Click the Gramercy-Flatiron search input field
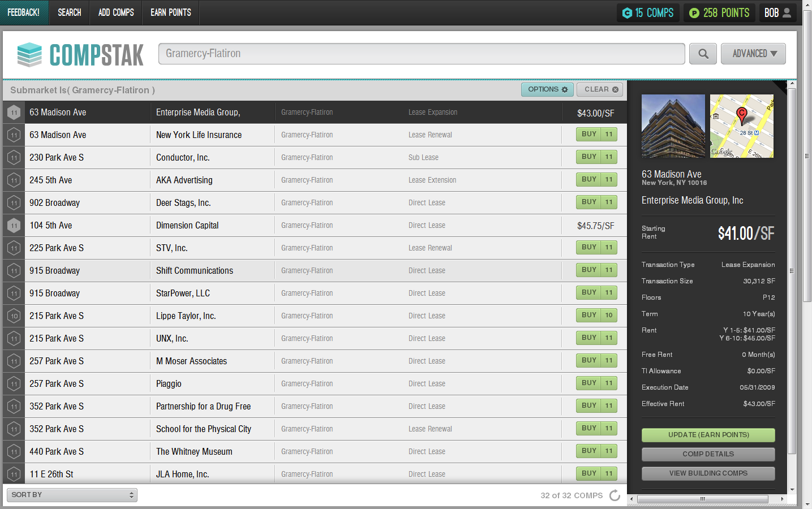Screen dimensions: 812x509 click(422, 54)
